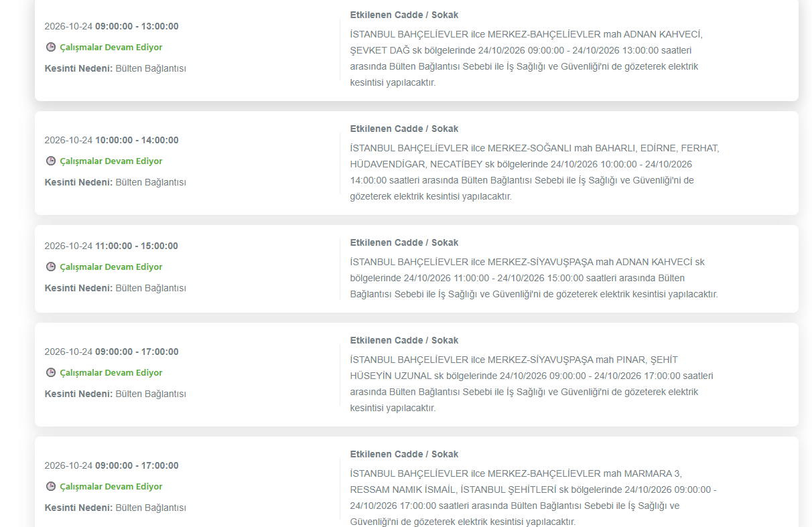Click 'Kesinti Nedeni: Bülten Bağlantısı' in the 10:00-14:00 card
This screenshot has width=812, height=527.
pyautogui.click(x=115, y=182)
